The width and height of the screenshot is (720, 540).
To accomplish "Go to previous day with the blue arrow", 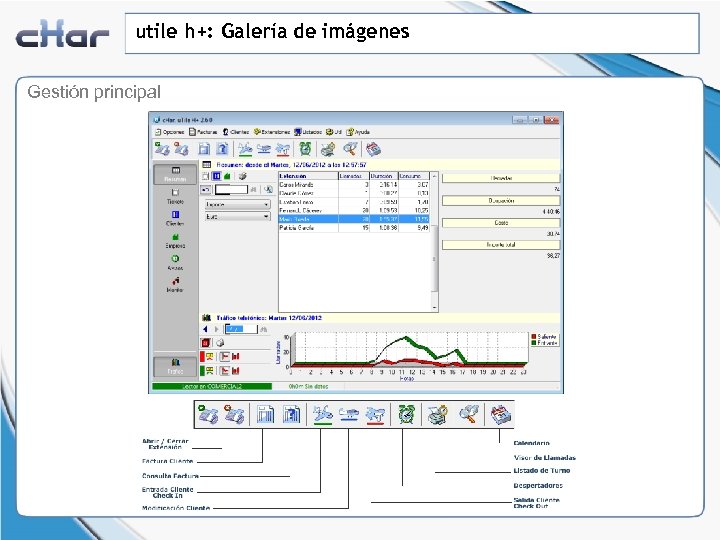I will [205, 329].
